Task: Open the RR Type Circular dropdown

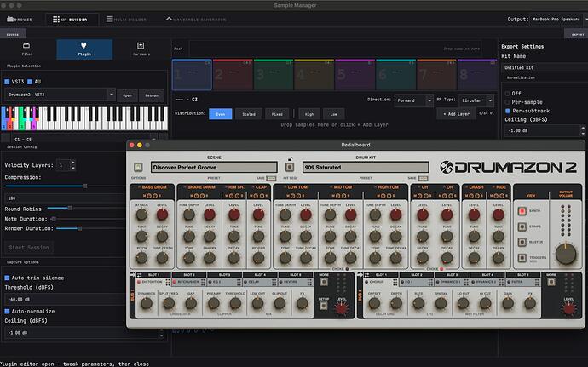Action: tap(476, 100)
